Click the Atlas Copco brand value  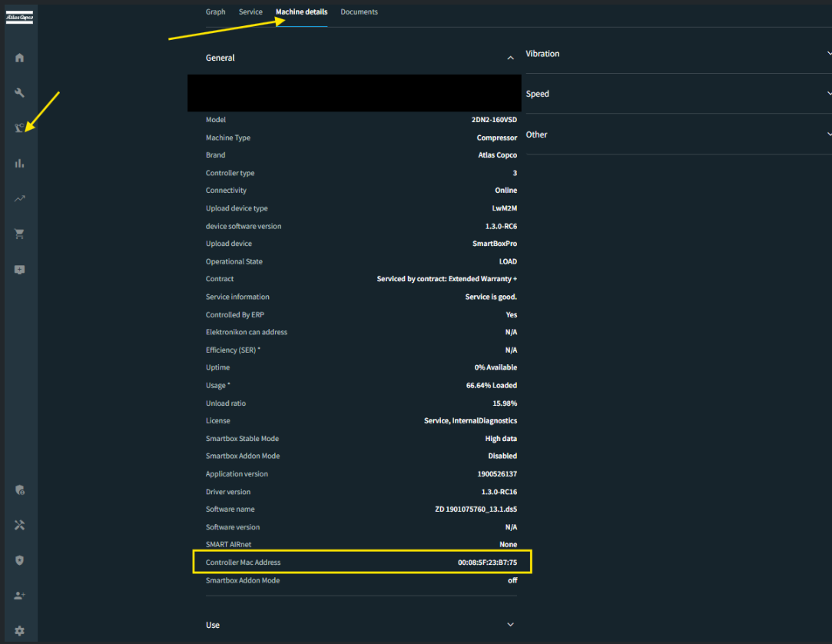498,155
